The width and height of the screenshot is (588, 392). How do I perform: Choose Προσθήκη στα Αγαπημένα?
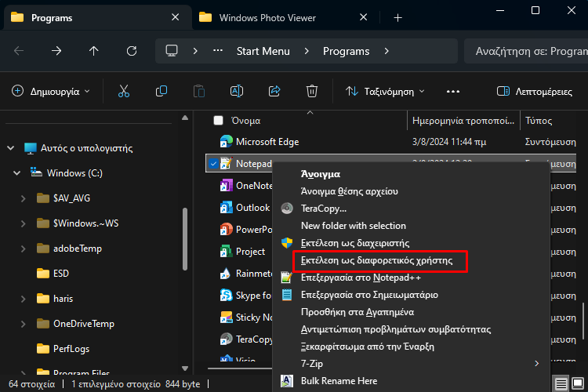click(x=411, y=312)
